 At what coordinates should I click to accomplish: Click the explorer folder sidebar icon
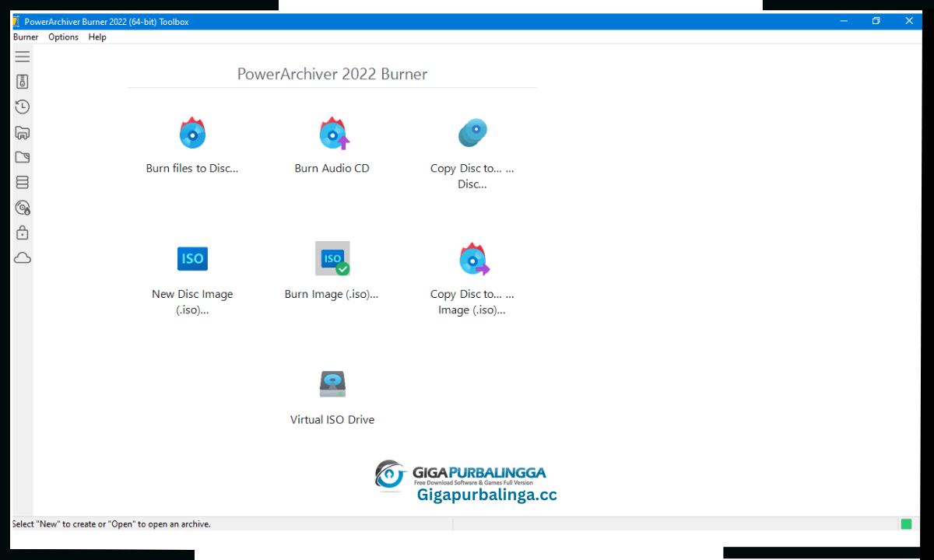tap(23, 132)
